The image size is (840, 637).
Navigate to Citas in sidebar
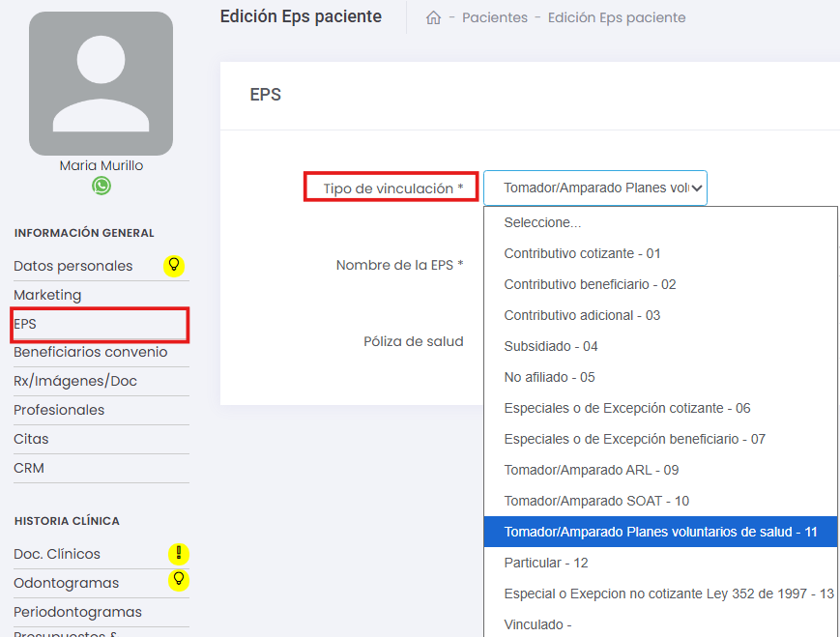pos(31,439)
